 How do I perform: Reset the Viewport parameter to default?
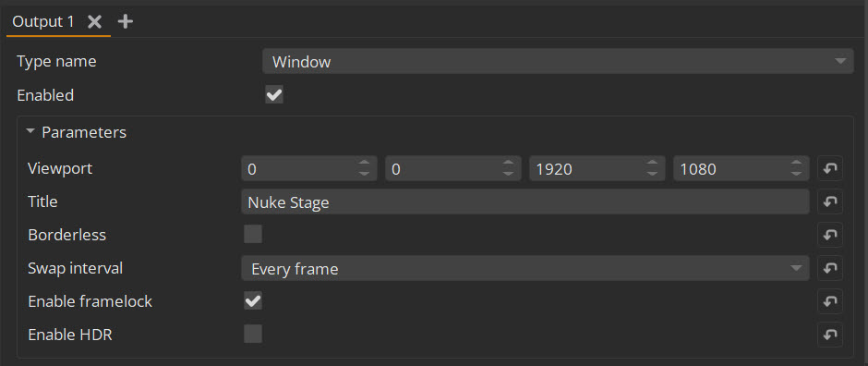click(830, 169)
